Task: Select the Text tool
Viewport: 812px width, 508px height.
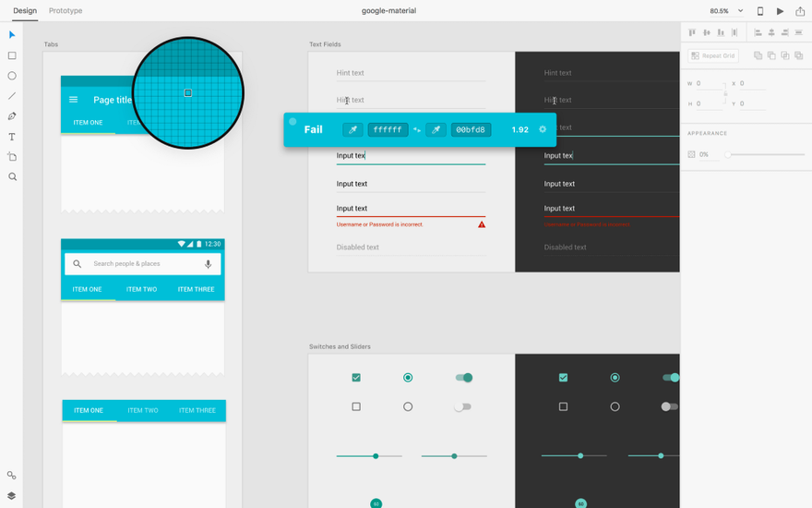Action: (x=12, y=137)
